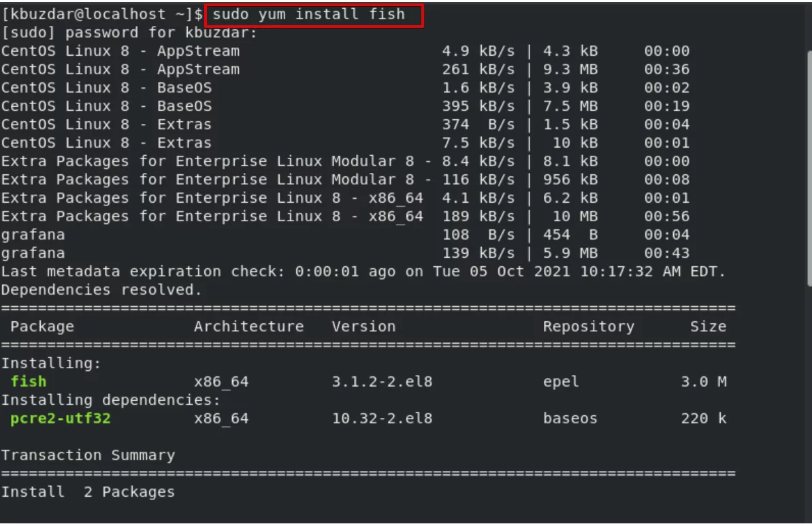Click the x86_64 architecture in pcre2-utf32 row
Viewport: 812px width, 524px height.
pyautogui.click(x=222, y=419)
